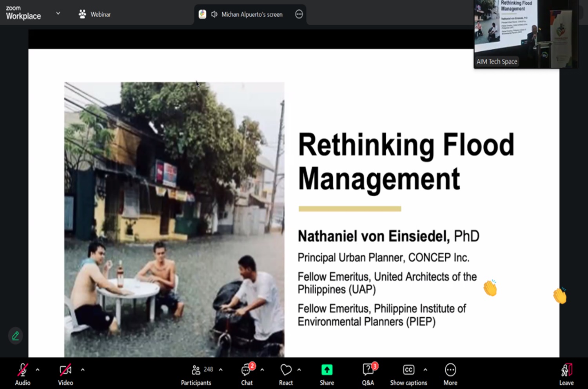588x389 pixels.
Task: Click the Leave meeting icon
Action: (x=566, y=370)
